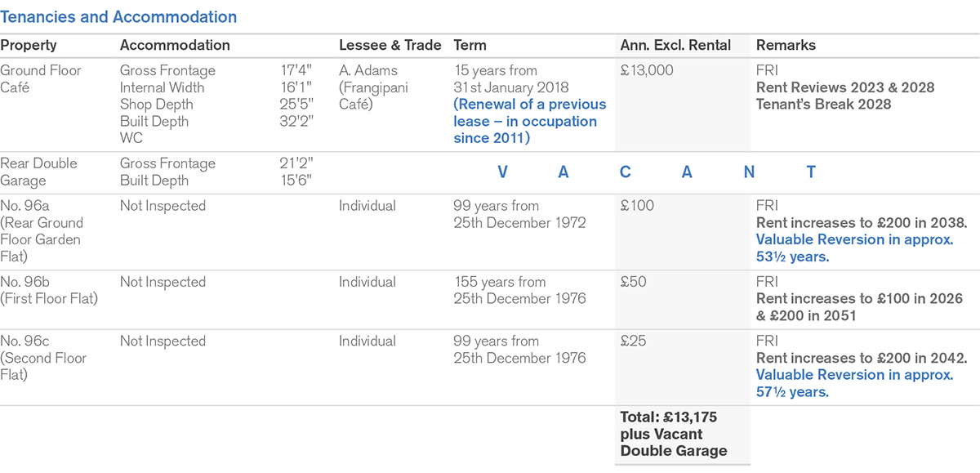This screenshot has height=473, width=980.
Task: Click the 'Tenancies and Accommodation' heading
Action: coord(118,17)
